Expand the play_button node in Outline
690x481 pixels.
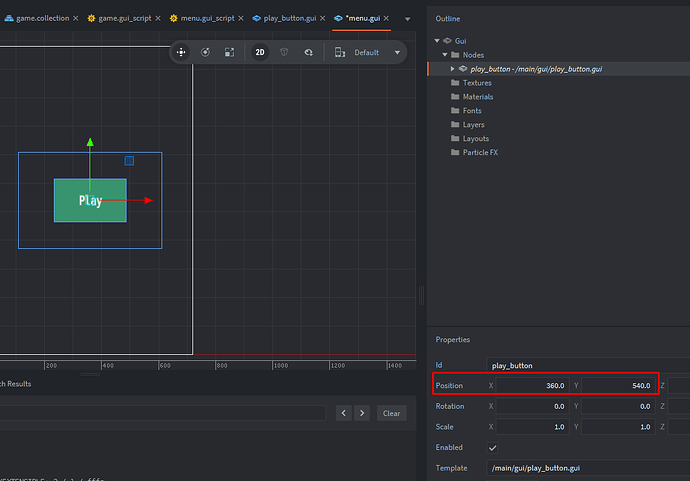[452, 69]
